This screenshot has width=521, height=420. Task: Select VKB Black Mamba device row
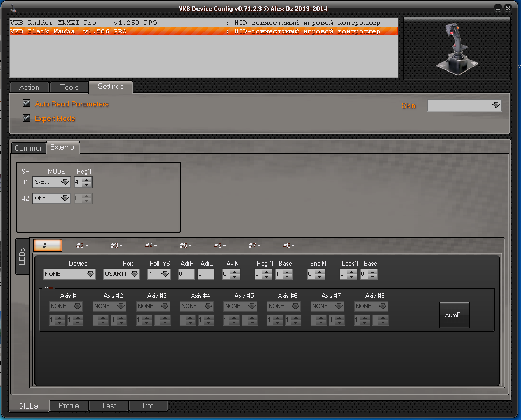(x=203, y=31)
